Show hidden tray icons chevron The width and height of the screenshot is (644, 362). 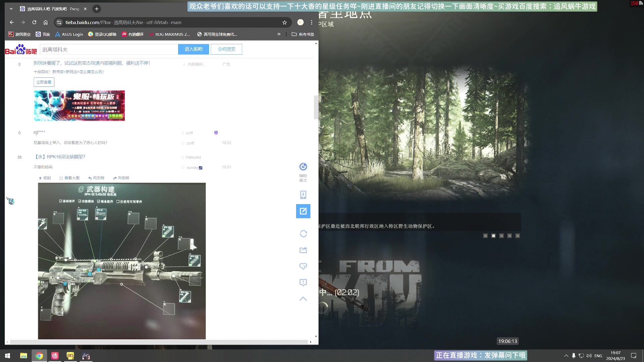click(566, 356)
